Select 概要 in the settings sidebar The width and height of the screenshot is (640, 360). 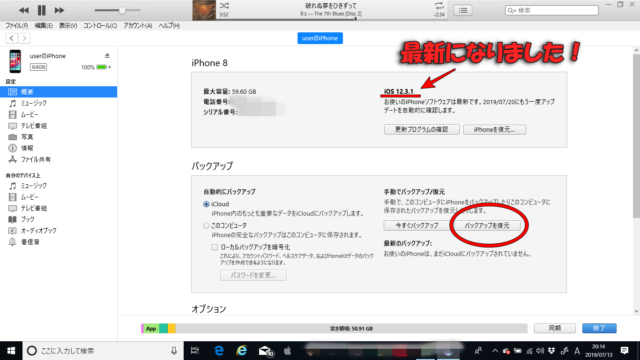(x=58, y=92)
